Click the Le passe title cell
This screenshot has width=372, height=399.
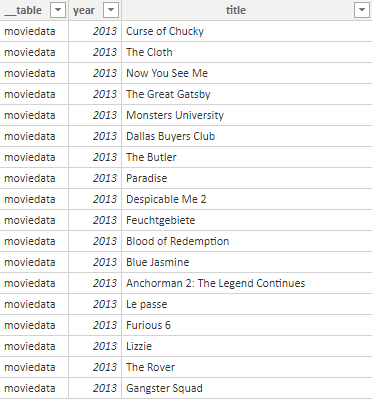247,304
